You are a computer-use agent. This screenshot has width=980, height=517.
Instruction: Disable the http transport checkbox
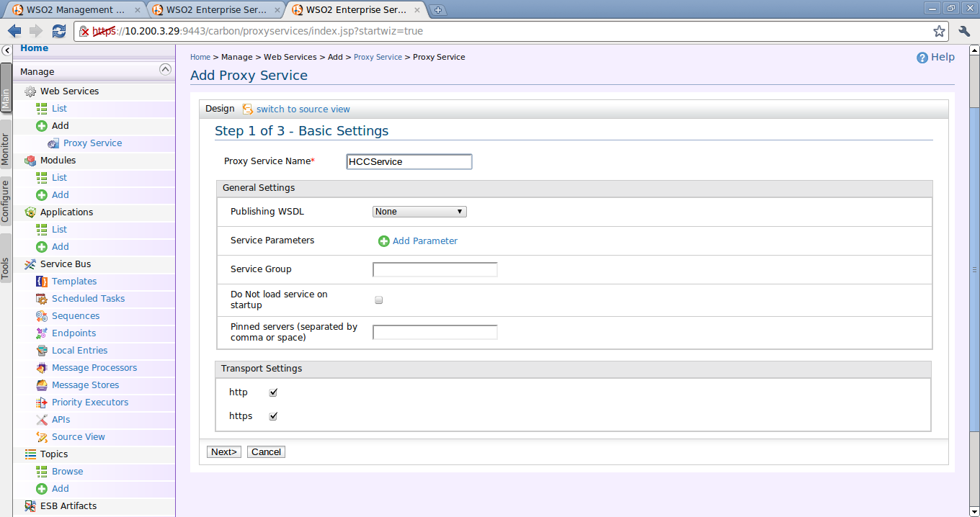coord(273,392)
